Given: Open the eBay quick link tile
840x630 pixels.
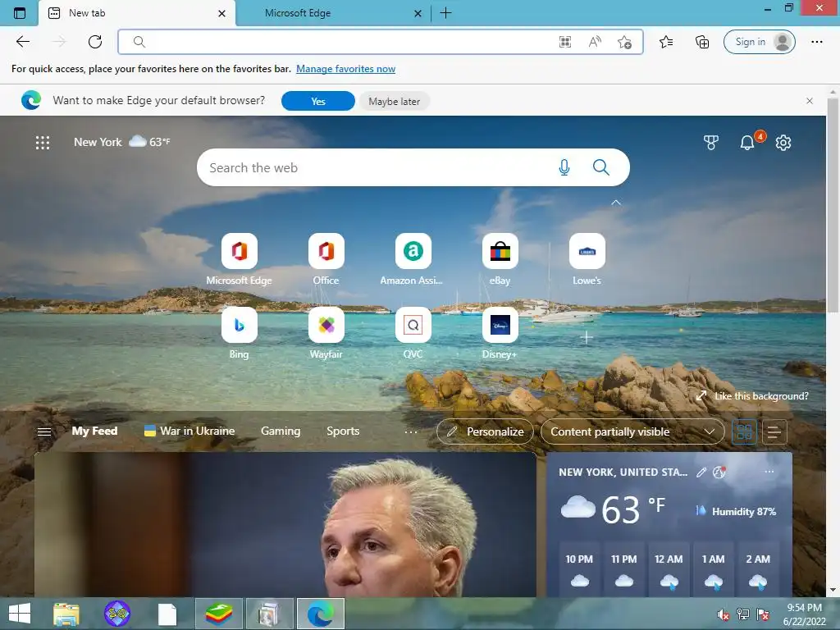Looking at the screenshot, I should [500, 259].
